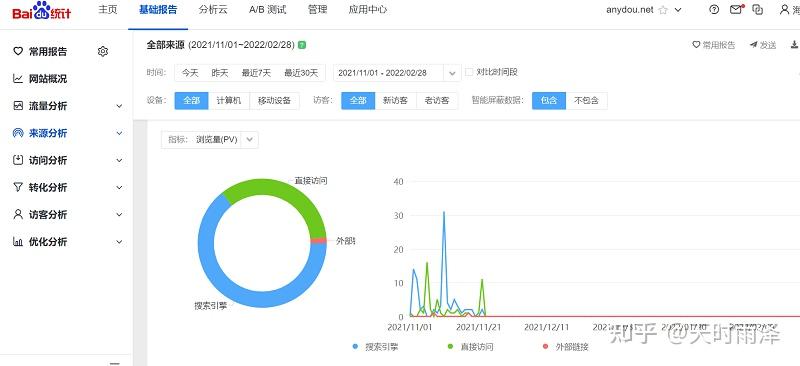Select 新访客 visitor filter
800x366 pixels.
click(395, 101)
